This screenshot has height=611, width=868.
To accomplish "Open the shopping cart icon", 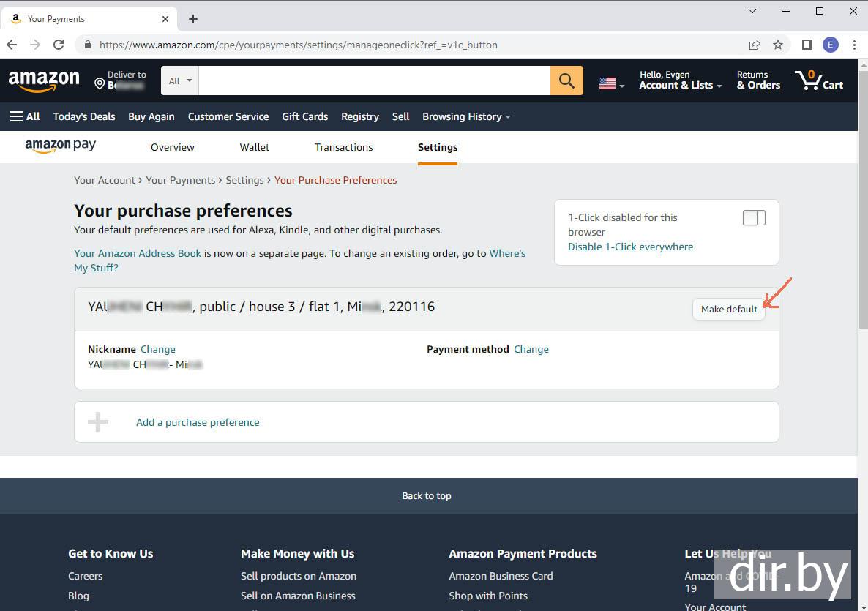I will coord(818,80).
